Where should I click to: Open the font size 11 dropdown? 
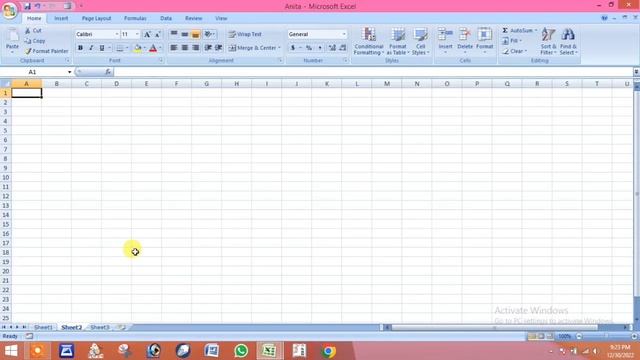click(x=137, y=34)
